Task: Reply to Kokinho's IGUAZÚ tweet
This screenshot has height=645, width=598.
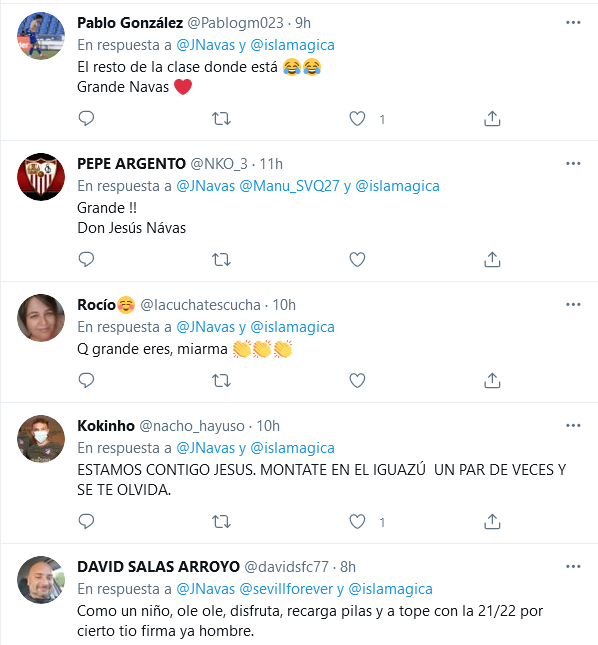Action: coord(86,522)
